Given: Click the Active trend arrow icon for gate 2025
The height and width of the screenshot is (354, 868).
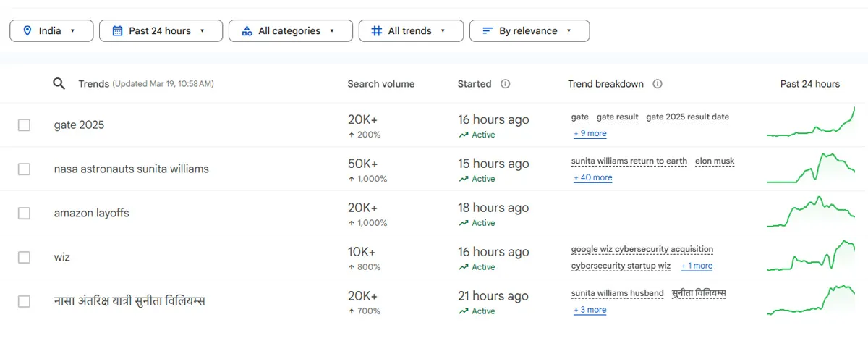Looking at the screenshot, I should (463, 135).
